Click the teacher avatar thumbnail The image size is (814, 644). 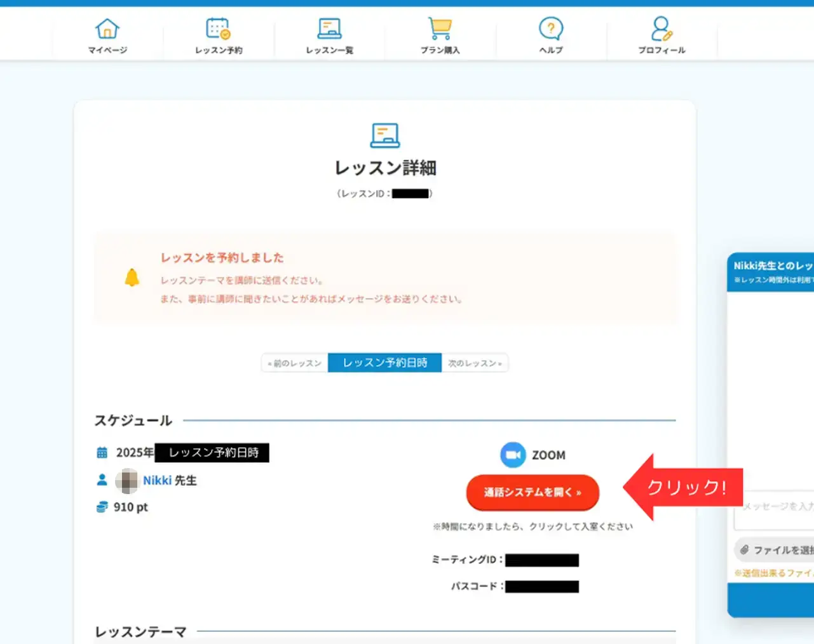pos(127,481)
